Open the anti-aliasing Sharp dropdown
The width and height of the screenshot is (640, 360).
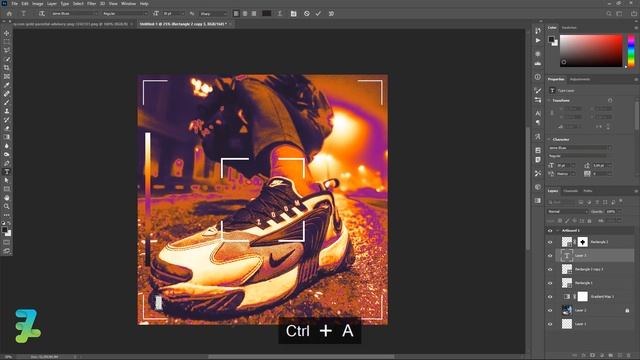pyautogui.click(x=213, y=13)
